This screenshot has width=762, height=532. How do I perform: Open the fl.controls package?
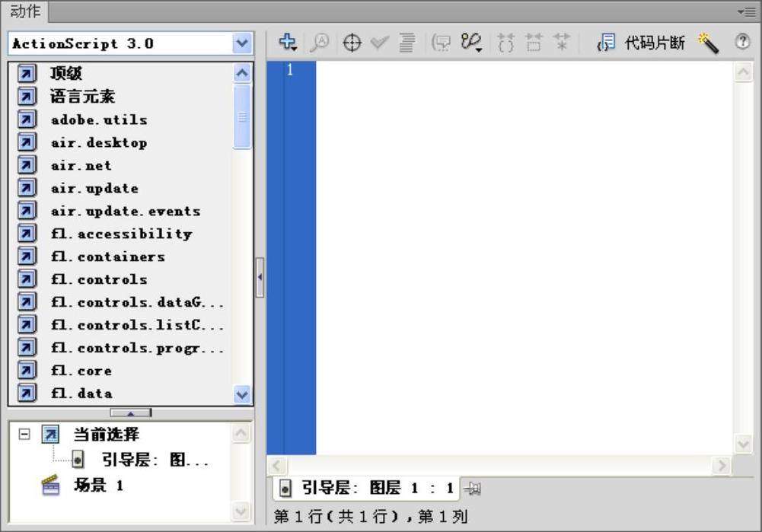99,279
